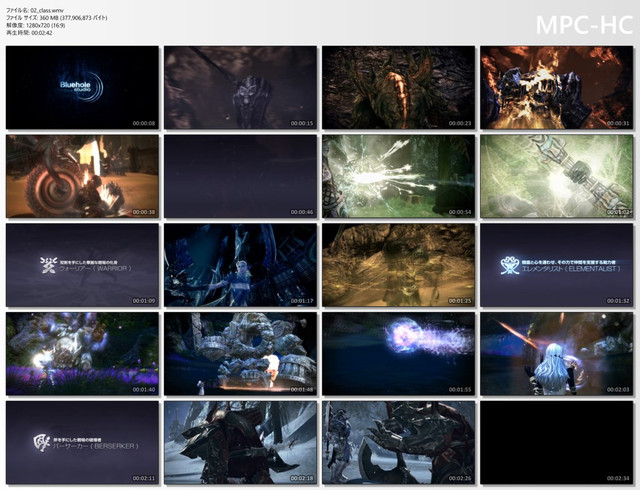Screen dimensions: 640x490
Task: Select the dark blank thumbnail at 00:00:46
Action: (x=240, y=176)
